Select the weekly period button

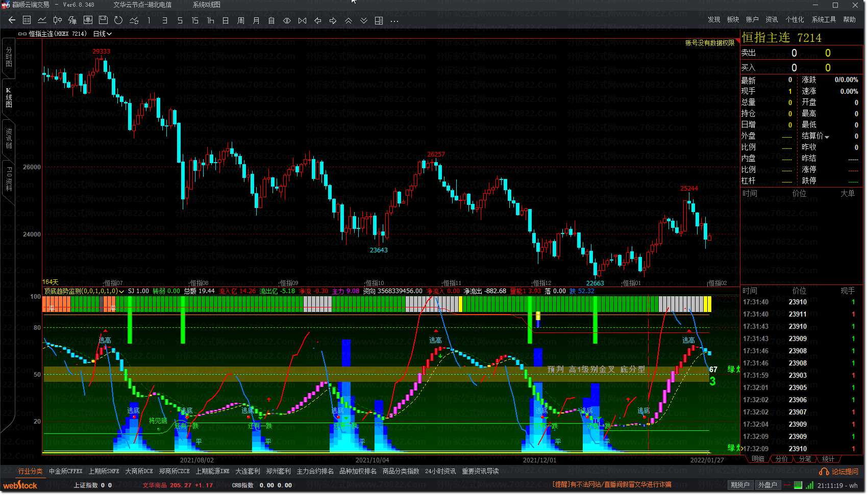[x=241, y=20]
